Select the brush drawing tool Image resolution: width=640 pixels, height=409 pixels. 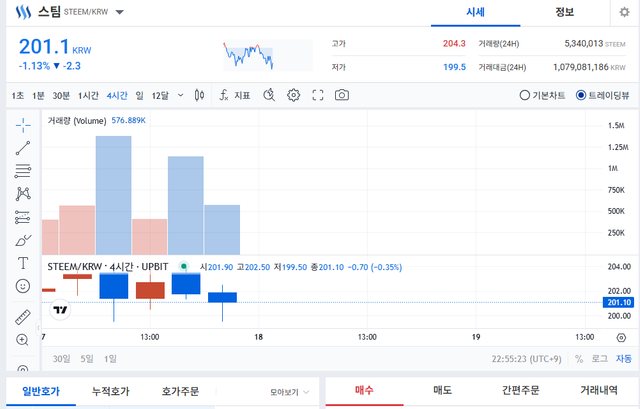[23, 240]
